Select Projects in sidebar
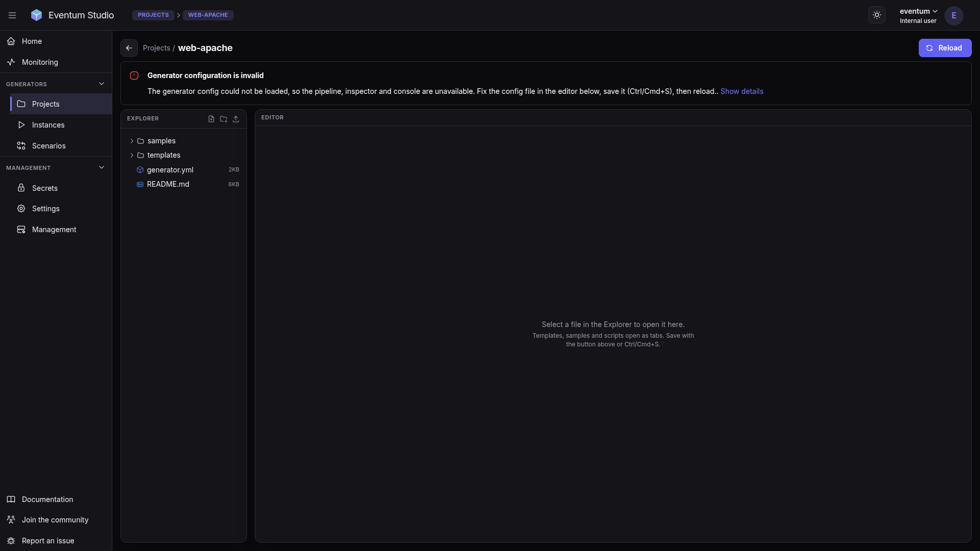The height and width of the screenshot is (551, 980). (x=61, y=104)
